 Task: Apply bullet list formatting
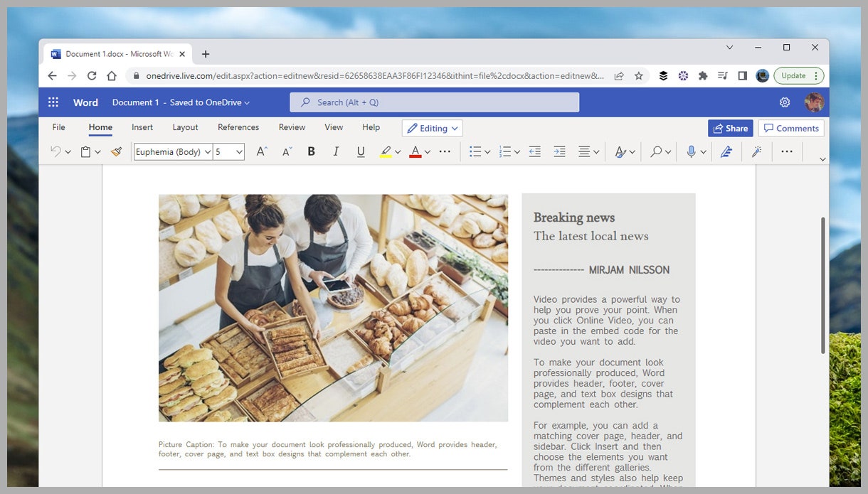click(x=475, y=151)
